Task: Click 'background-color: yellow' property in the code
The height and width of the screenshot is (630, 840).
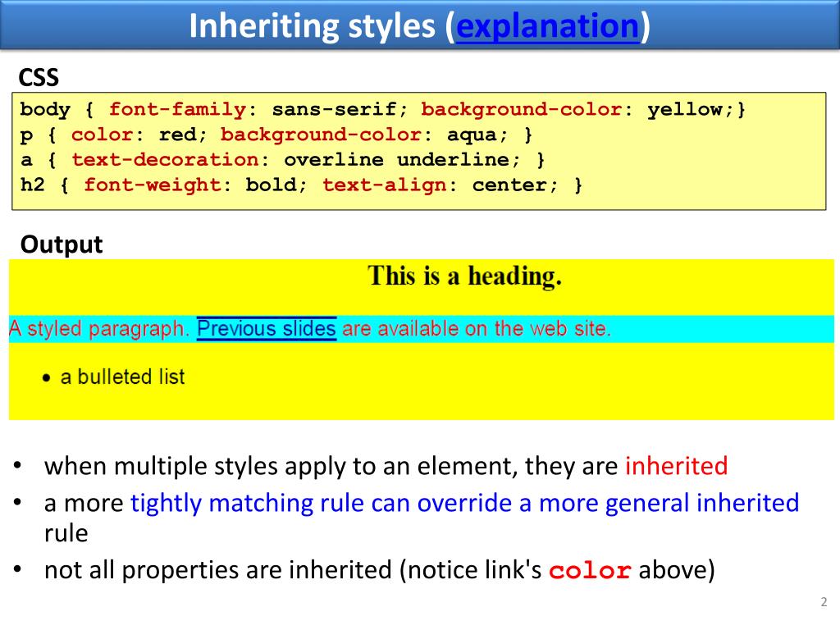Action: point(578,109)
